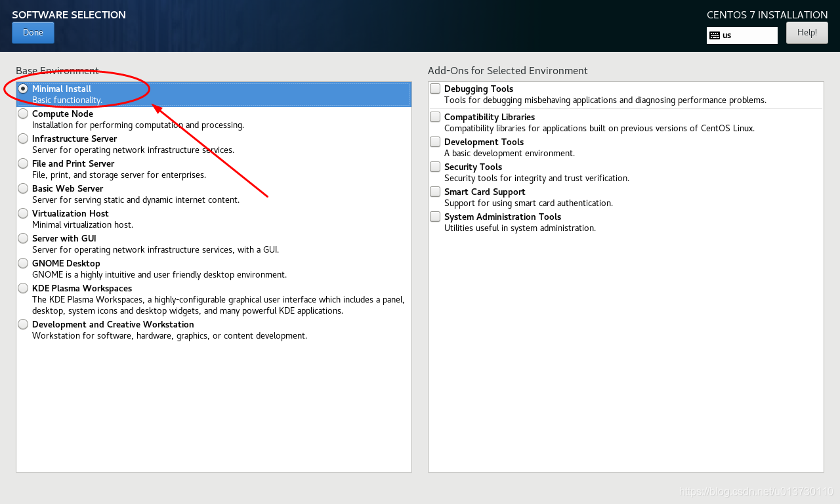Screen dimensions: 840x504
Task: Click the 'Security Tools' label text
Action: click(x=473, y=167)
